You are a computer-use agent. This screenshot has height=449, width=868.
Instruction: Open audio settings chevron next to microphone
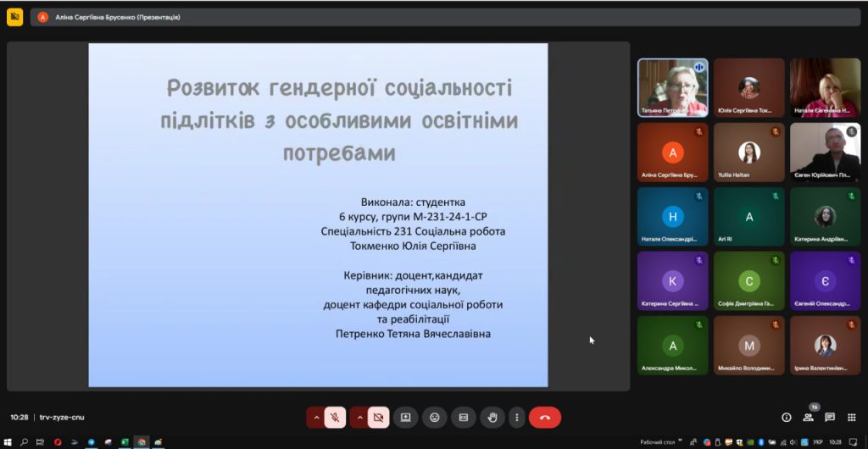point(316,417)
